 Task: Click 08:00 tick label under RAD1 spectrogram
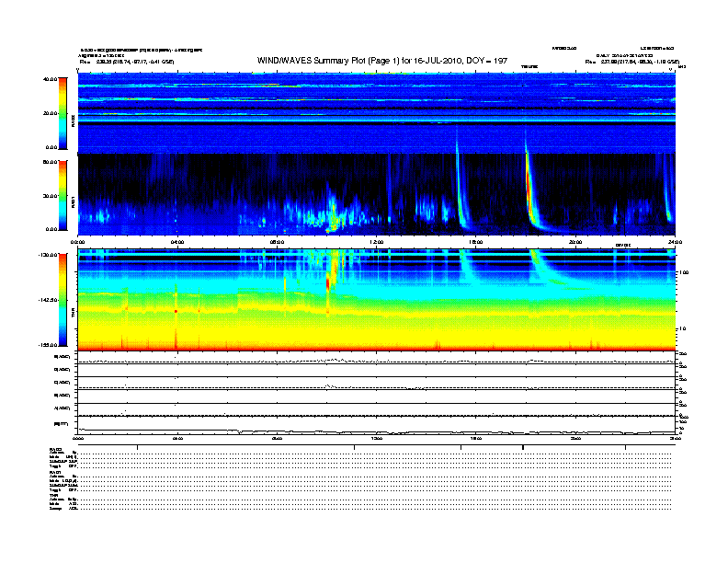pos(277,242)
